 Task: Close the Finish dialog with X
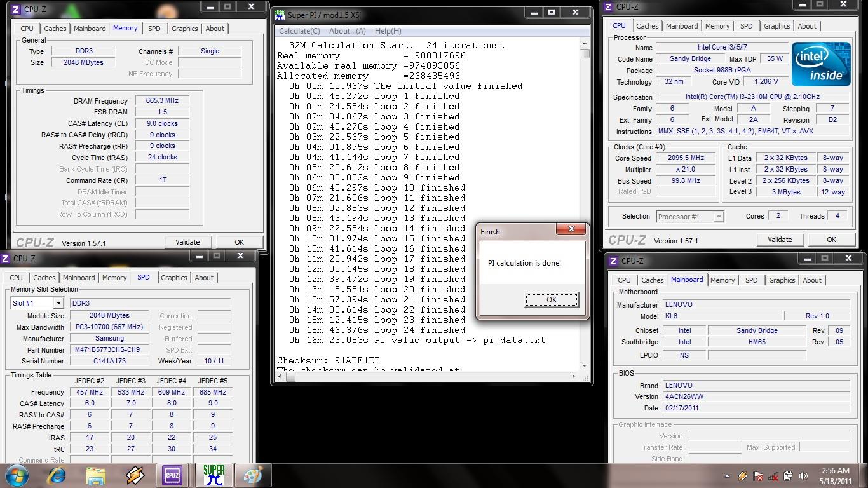pos(571,229)
